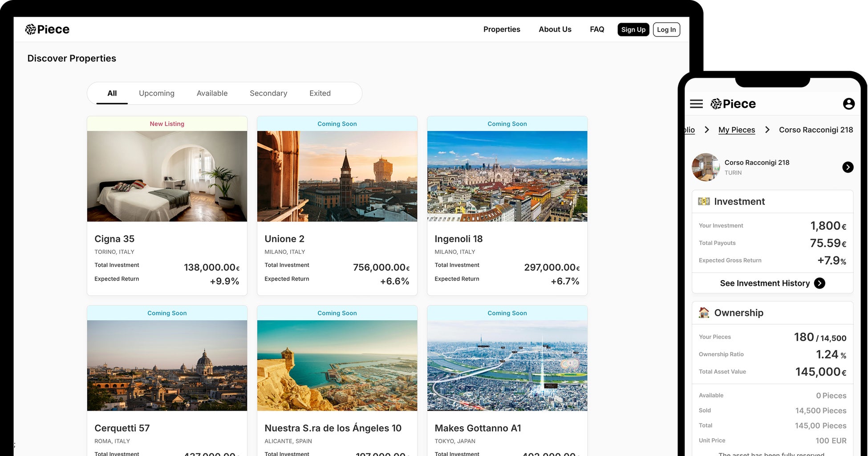The image size is (868, 456).
Task: Show Secondary properties tab
Action: tap(268, 93)
